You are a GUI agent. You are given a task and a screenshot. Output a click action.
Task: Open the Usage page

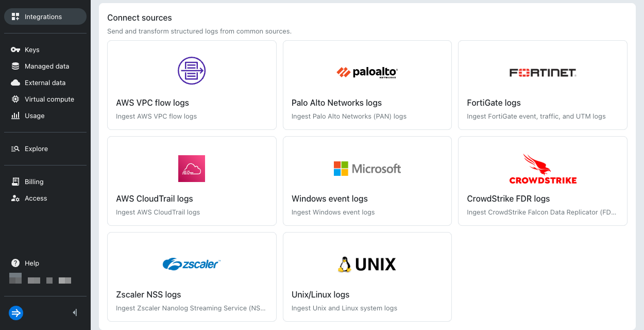click(x=35, y=115)
